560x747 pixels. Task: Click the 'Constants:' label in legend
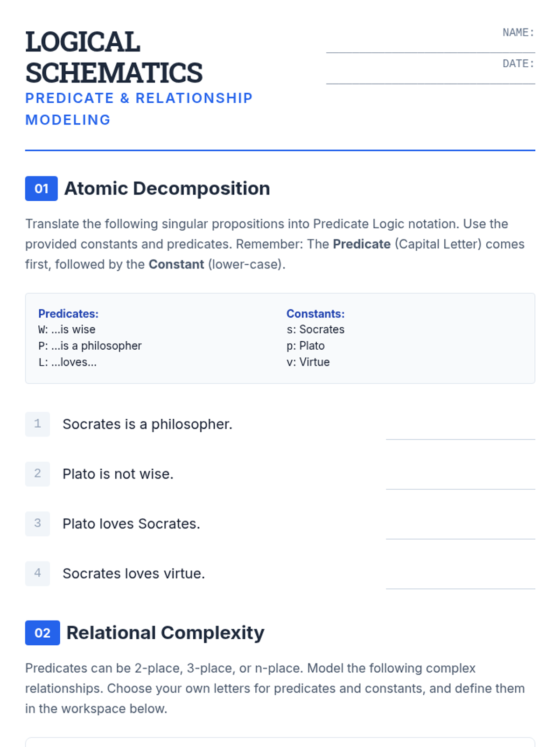click(315, 314)
